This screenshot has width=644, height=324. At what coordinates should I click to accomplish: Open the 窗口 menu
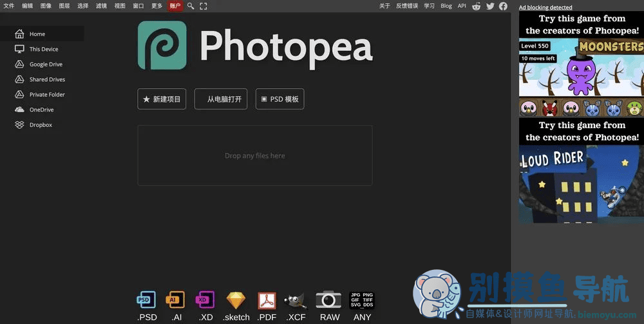(138, 6)
